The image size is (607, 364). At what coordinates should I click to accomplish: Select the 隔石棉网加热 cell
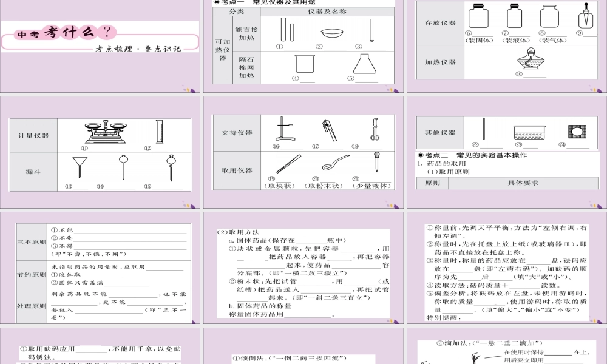pos(246,68)
